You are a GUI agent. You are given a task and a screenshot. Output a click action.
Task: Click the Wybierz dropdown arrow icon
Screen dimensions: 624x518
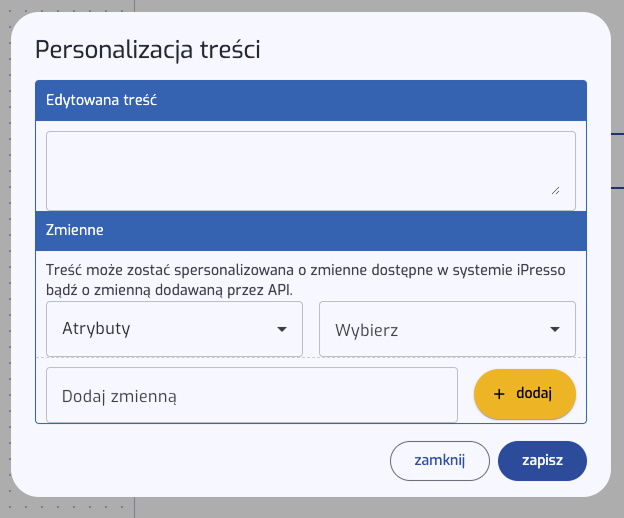tap(554, 329)
